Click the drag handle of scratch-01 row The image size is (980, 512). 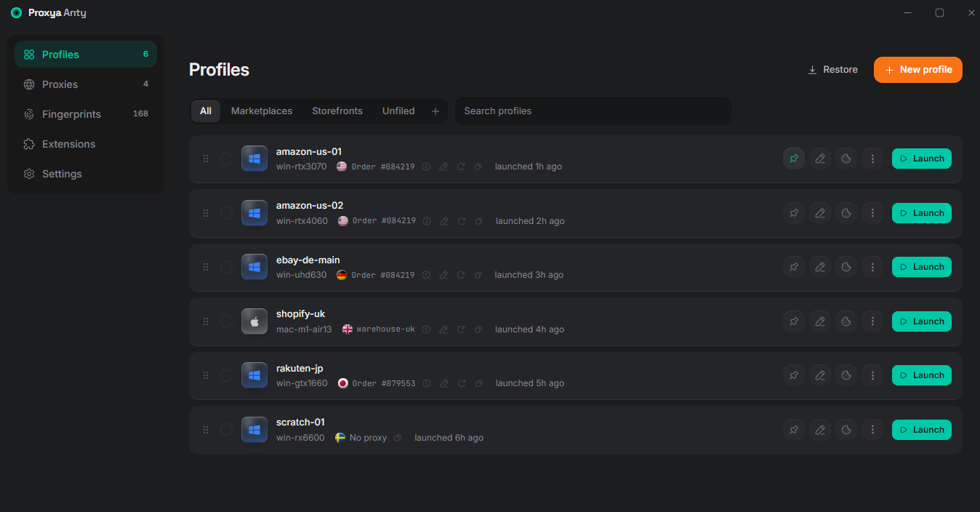[206, 430]
